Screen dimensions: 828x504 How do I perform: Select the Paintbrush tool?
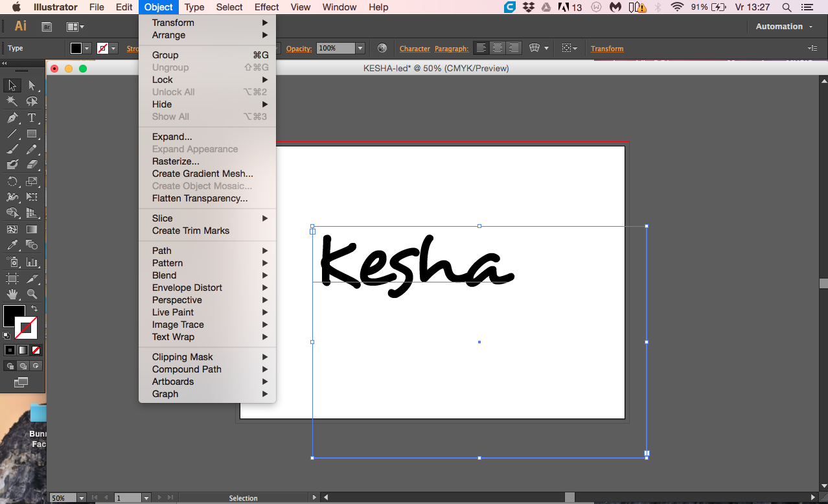point(12,150)
